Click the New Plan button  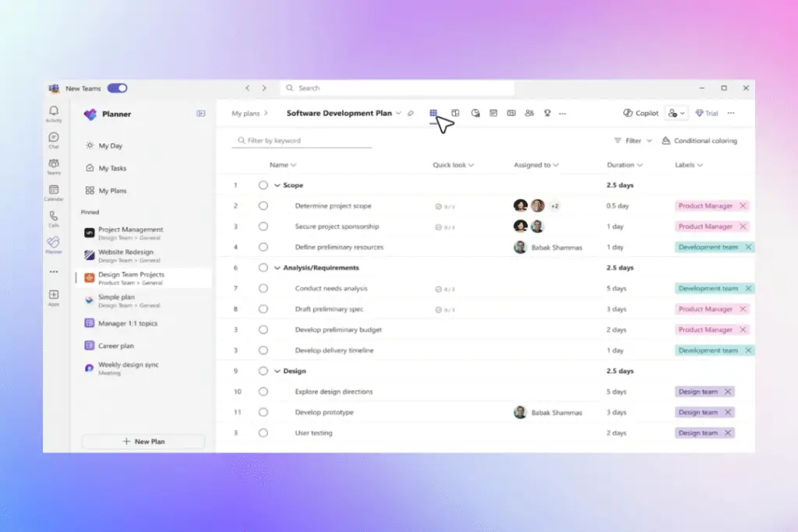[x=143, y=442]
